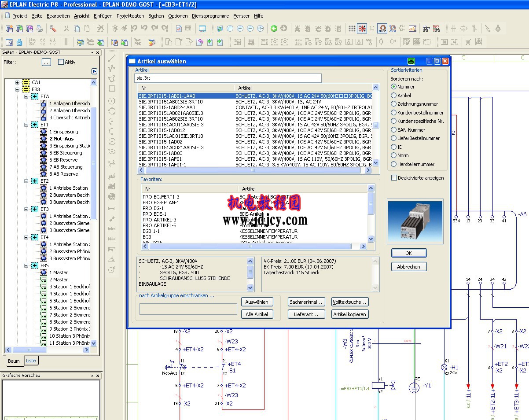This screenshot has width=529, height=420.
Task: Open the Dienstprogramme menu
Action: (x=210, y=16)
